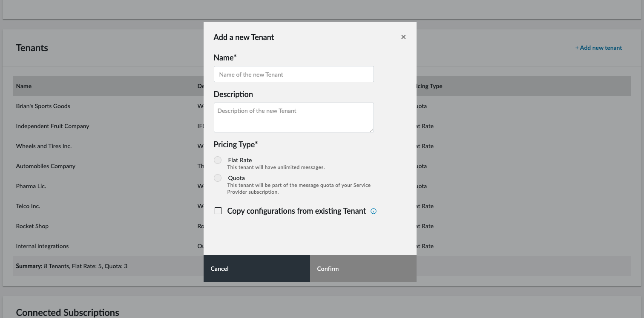This screenshot has height=318, width=644.
Task: Enable Copy configurations from existing Tenant
Action: tap(218, 211)
